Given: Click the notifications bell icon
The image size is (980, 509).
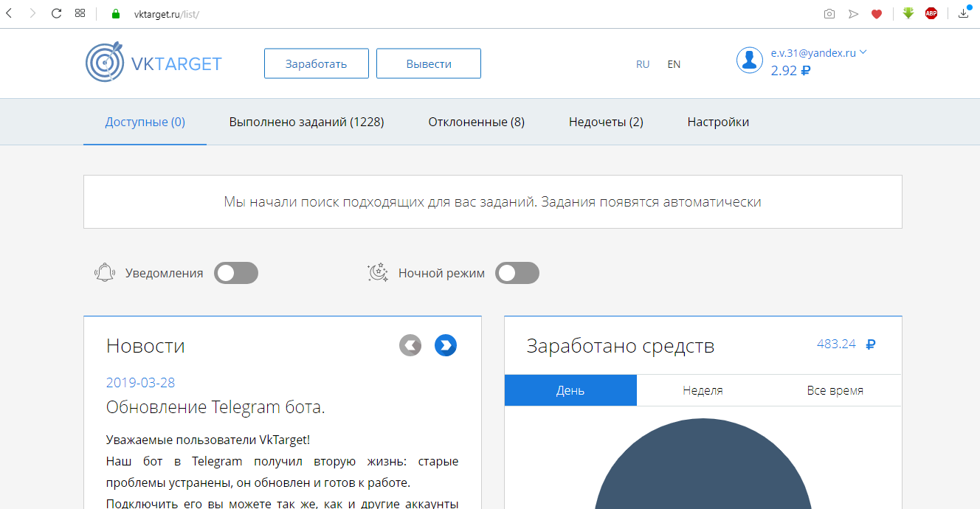Looking at the screenshot, I should (x=106, y=273).
